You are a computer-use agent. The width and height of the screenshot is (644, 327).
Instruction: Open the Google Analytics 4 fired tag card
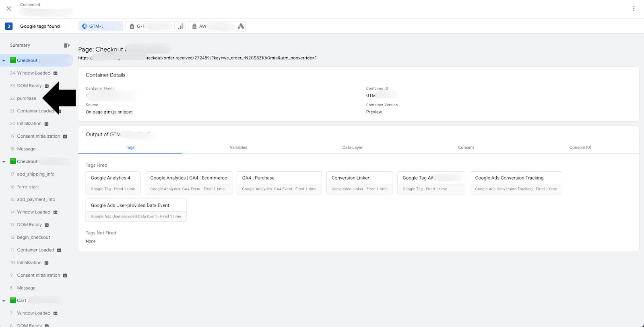pyautogui.click(x=113, y=183)
